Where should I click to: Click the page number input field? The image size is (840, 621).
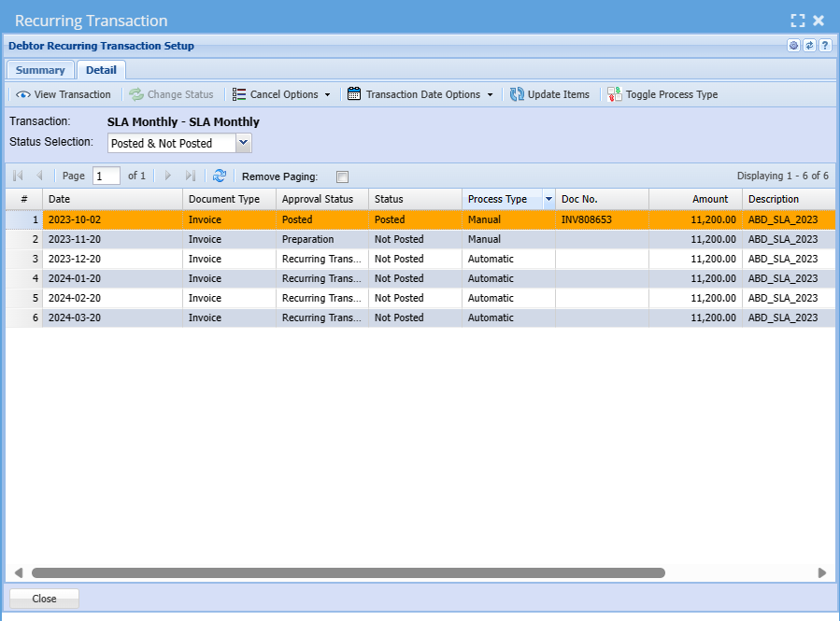(107, 176)
